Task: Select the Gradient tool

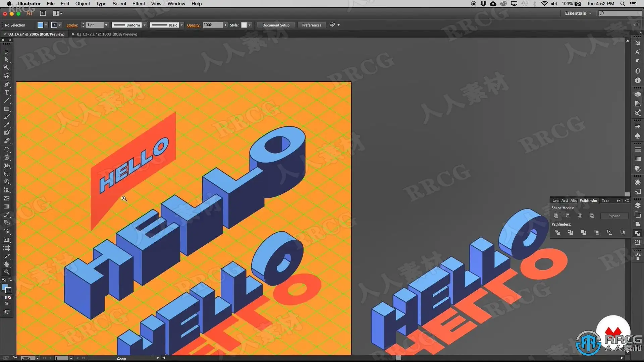Action: (x=7, y=207)
